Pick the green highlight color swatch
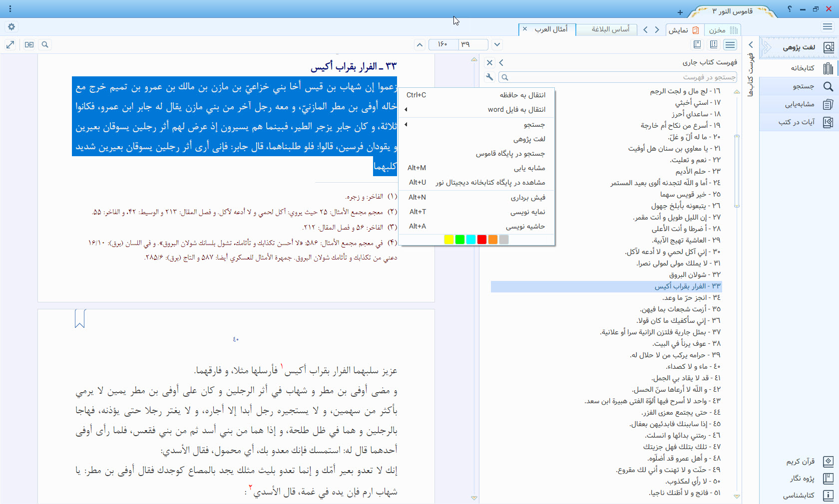The width and height of the screenshot is (839, 504). tap(460, 240)
